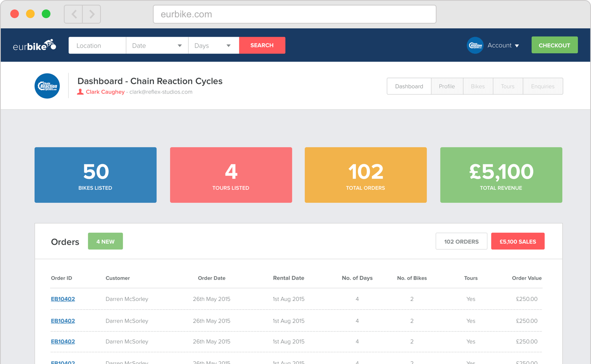Viewport: 591px width, 364px height.
Task: Open the first EB10402 order link
Action: 63,299
